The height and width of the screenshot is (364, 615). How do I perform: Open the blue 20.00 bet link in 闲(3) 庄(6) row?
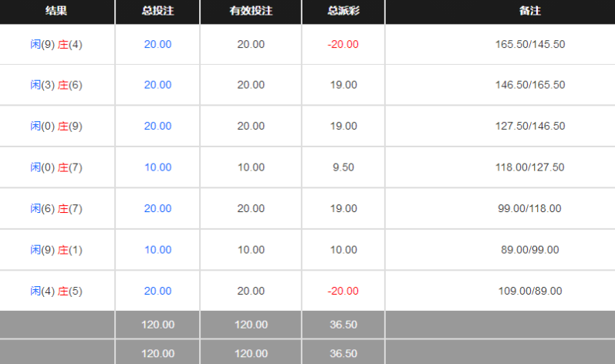click(157, 85)
